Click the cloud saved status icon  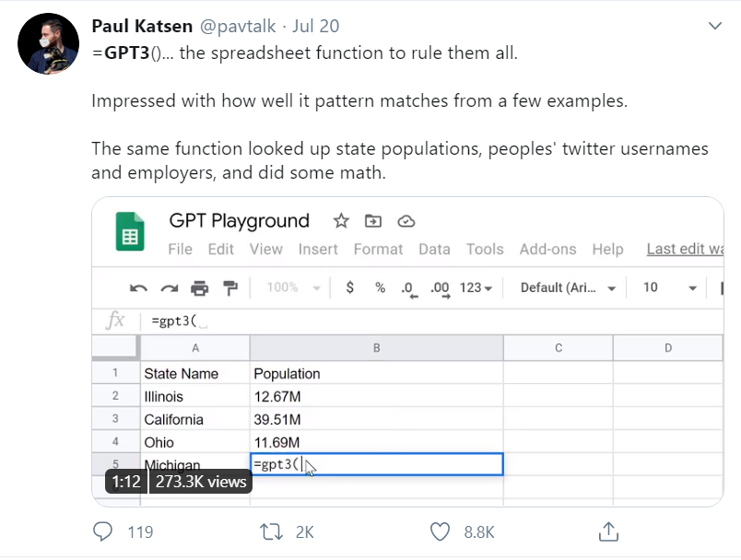click(x=406, y=221)
